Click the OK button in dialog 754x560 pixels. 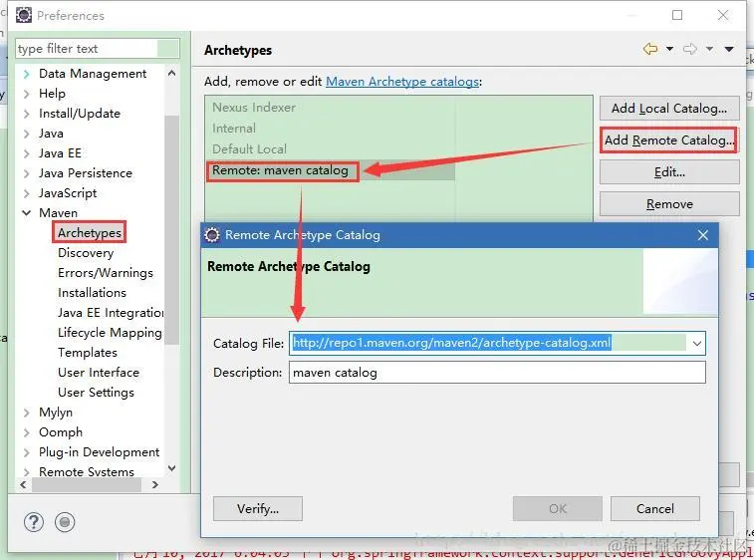point(558,509)
